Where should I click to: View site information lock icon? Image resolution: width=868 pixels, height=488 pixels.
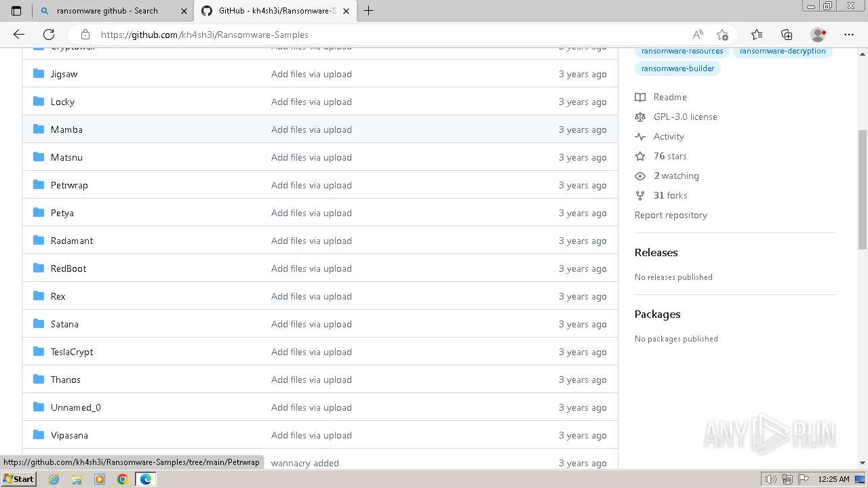coord(85,35)
